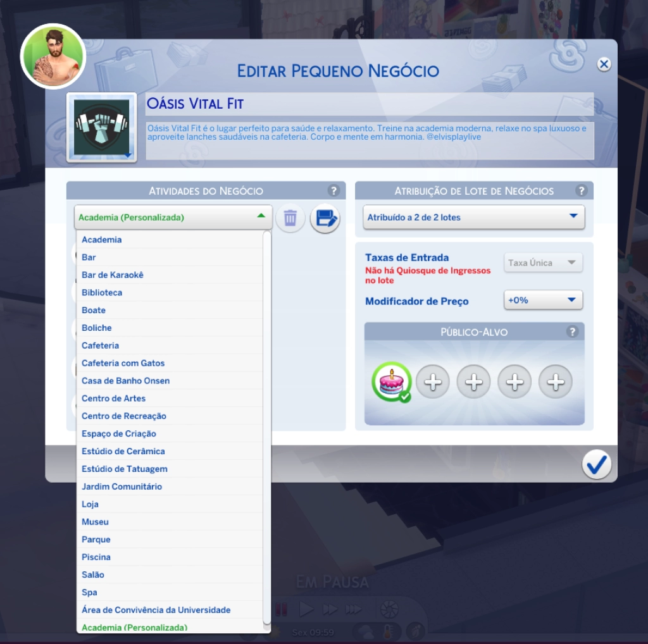The image size is (648, 644).
Task: Add a target audience in the last plus slot
Action: pyautogui.click(x=555, y=381)
